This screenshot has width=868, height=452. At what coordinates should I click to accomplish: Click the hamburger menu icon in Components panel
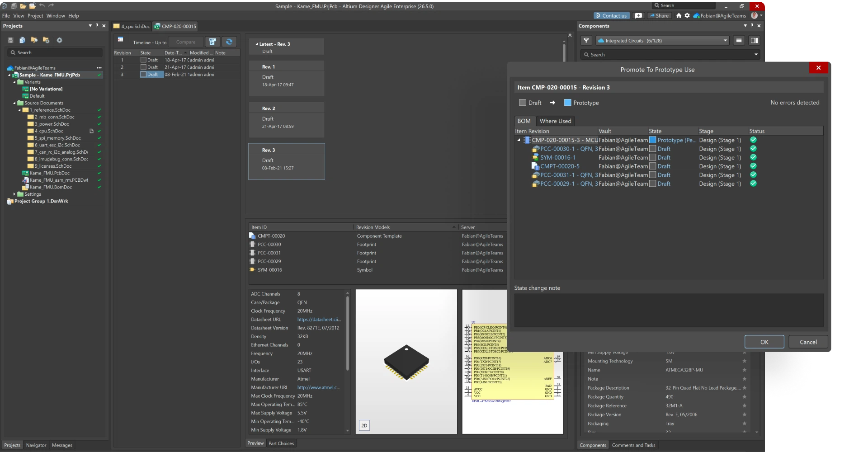click(x=739, y=41)
